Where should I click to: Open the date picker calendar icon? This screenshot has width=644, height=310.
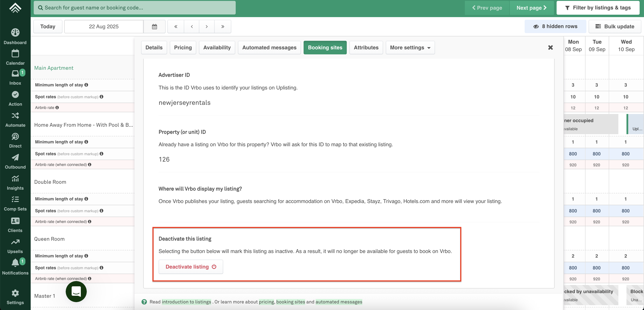(154, 27)
